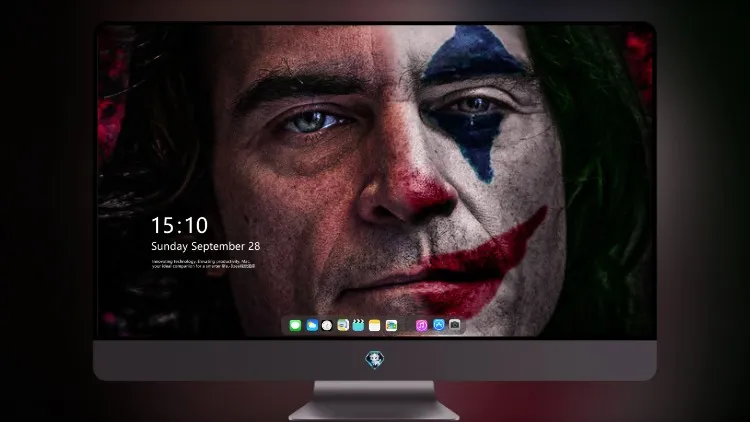Open the Camera app in the dock
The width and height of the screenshot is (750, 422).
click(x=455, y=325)
